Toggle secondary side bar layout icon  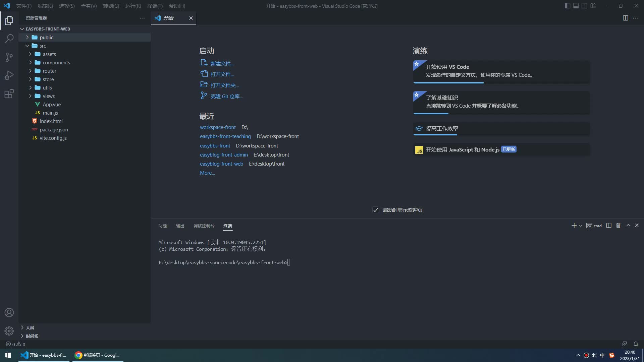[584, 6]
